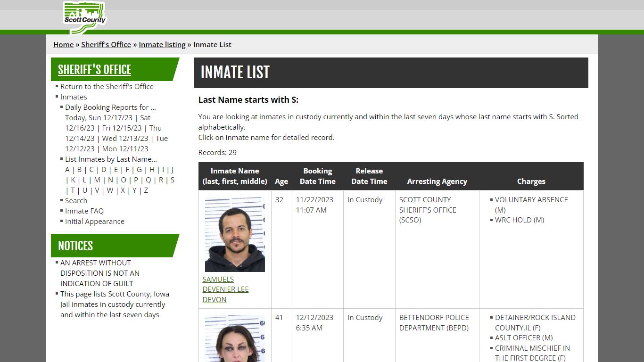List inmates by last name V
Screen dimensions: 644x362
coord(97,190)
